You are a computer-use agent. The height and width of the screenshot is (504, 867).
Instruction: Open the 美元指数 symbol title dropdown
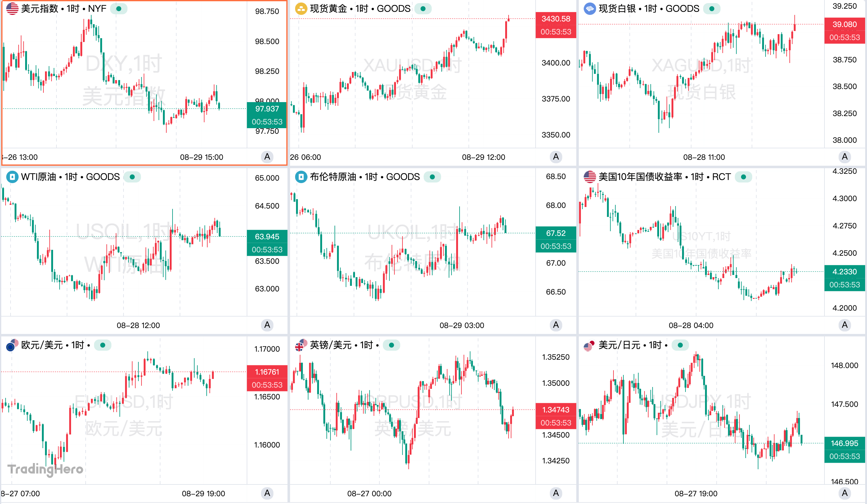tap(64, 9)
